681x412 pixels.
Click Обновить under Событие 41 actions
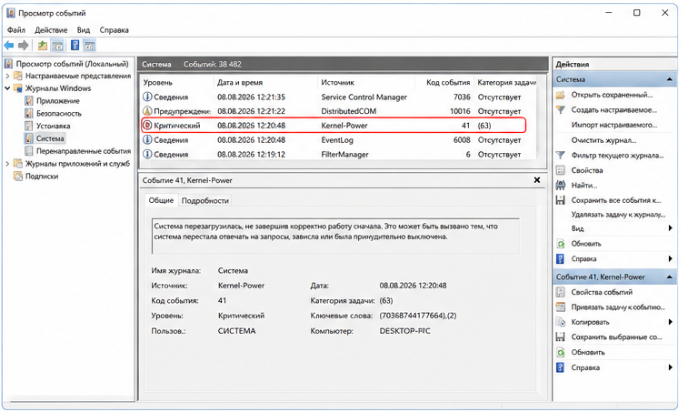pyautogui.click(x=588, y=352)
